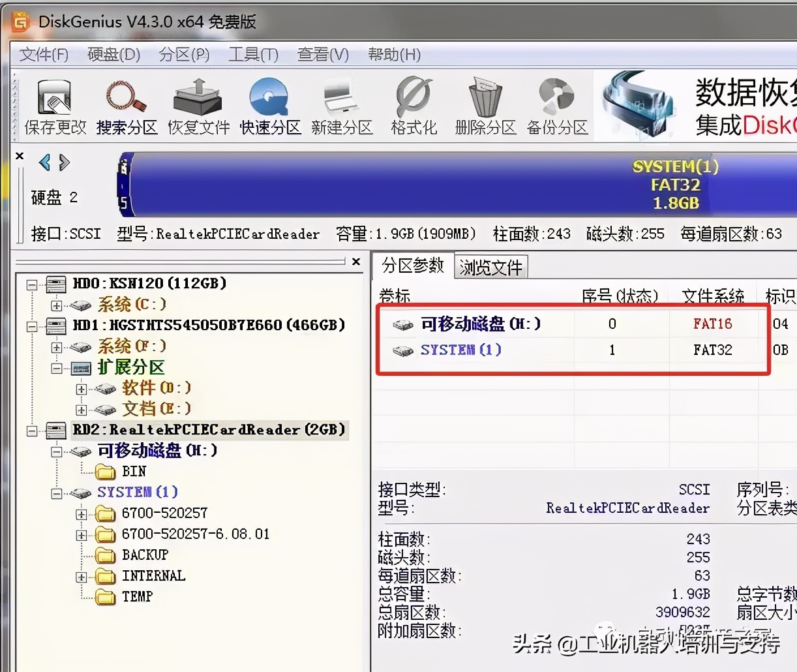797x672 pixels.
Task: Click the FAT16 file system cell
Action: 712,324
